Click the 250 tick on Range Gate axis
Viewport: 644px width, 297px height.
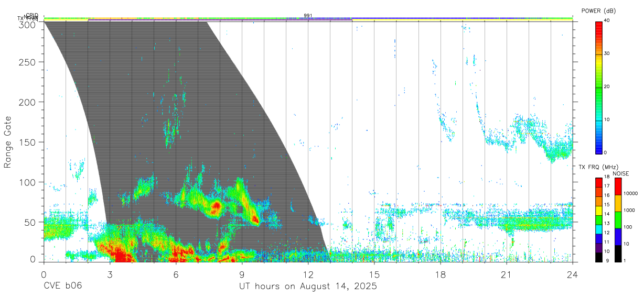28,62
